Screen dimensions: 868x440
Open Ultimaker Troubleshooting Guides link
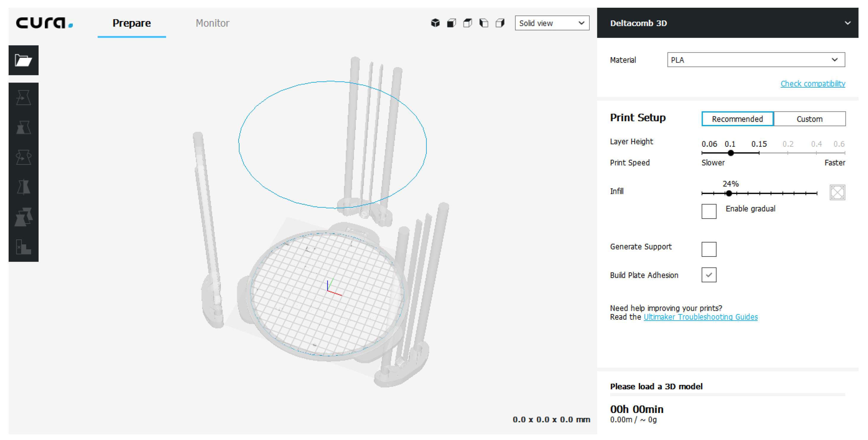tap(700, 317)
